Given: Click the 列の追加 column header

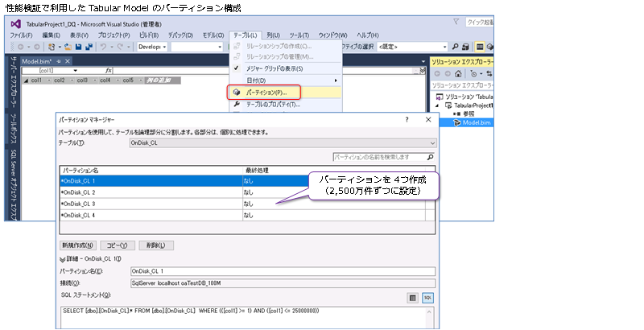Looking at the screenshot, I should [162, 80].
